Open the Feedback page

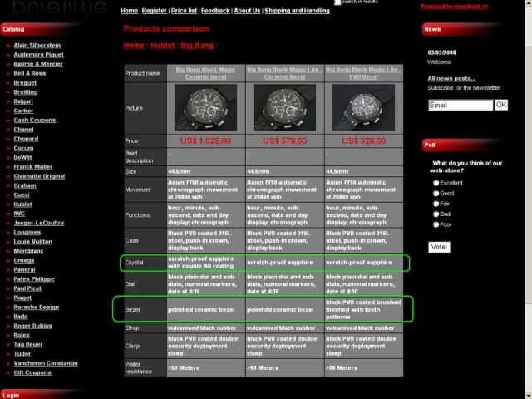click(215, 11)
